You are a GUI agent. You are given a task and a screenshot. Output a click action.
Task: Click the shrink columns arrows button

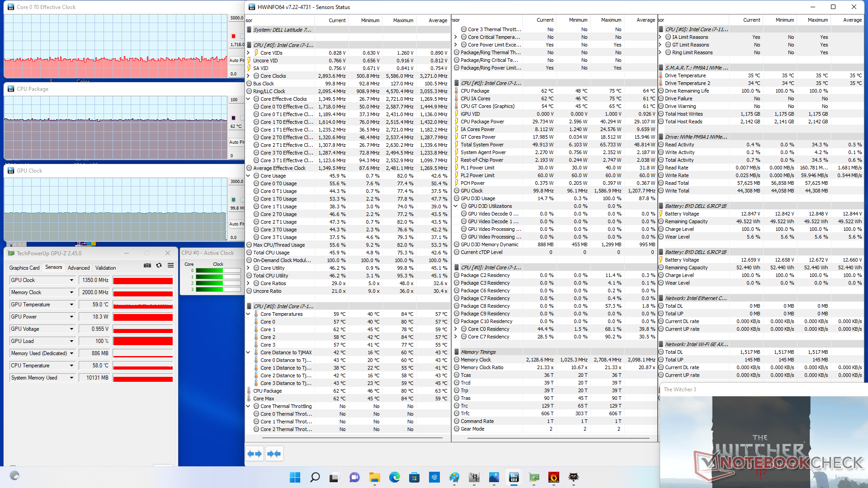[x=274, y=454]
